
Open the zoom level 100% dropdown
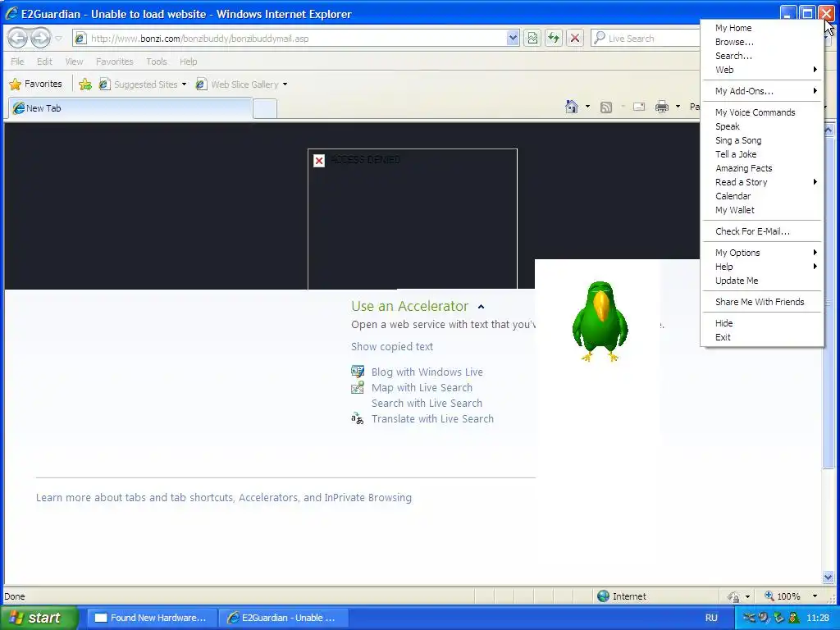coord(815,596)
